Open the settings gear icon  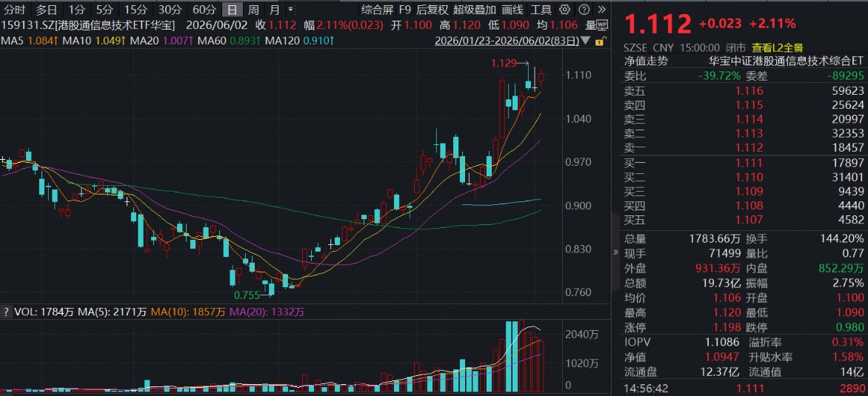pyautogui.click(x=564, y=10)
